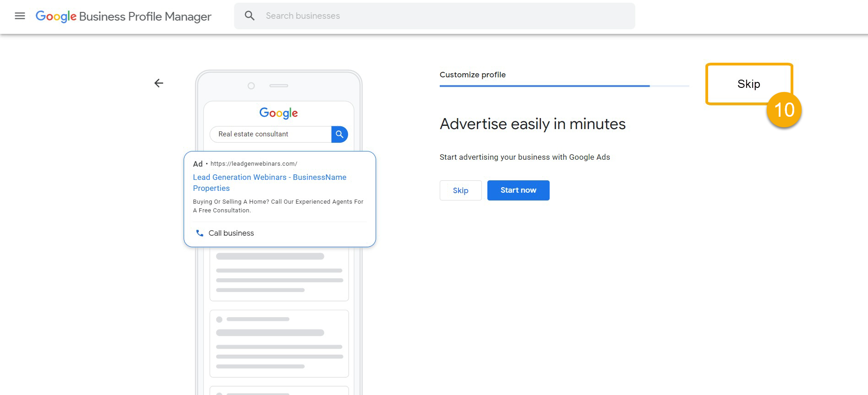Click the Call business phone icon
Screen dimensions: 868x395
[200, 233]
